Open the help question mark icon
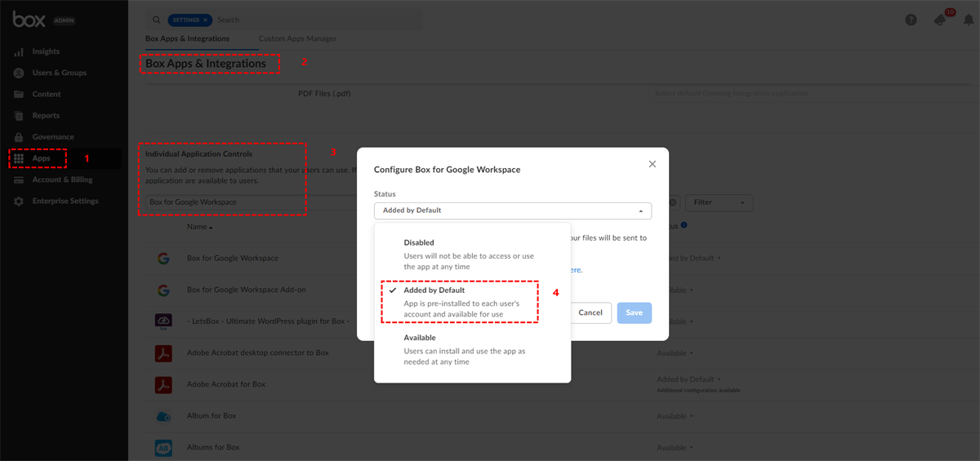The image size is (980, 461). [x=911, y=20]
